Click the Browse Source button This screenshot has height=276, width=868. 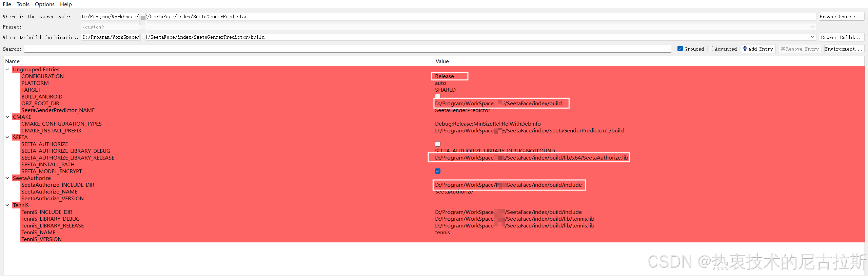point(841,17)
